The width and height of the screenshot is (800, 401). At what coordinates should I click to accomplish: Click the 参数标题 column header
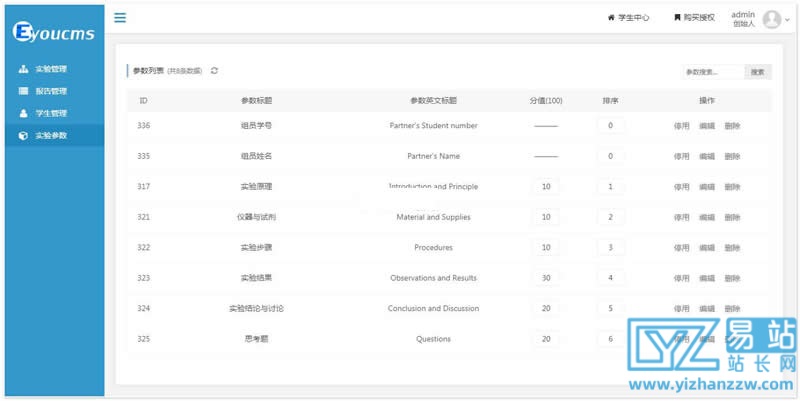coord(256,101)
